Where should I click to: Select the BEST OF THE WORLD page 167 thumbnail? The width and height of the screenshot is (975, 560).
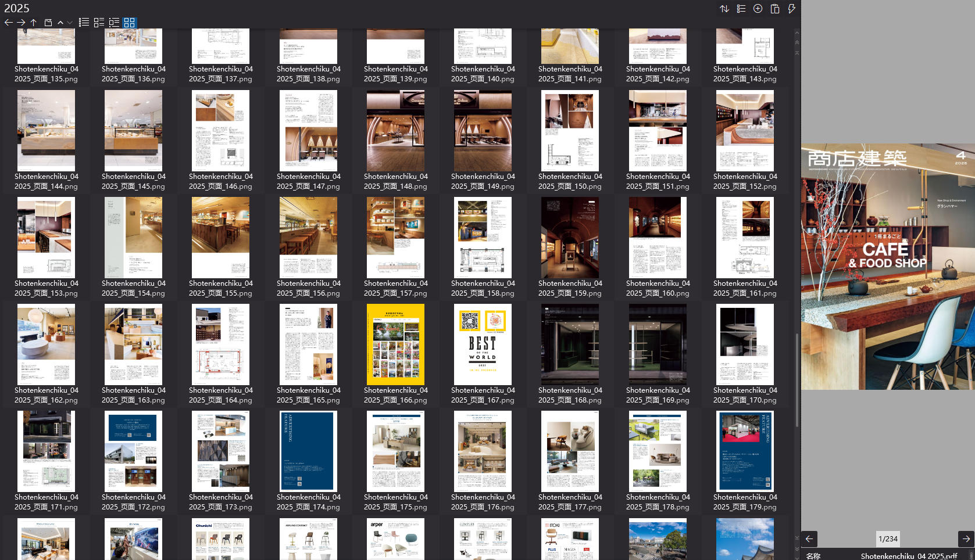click(x=483, y=344)
